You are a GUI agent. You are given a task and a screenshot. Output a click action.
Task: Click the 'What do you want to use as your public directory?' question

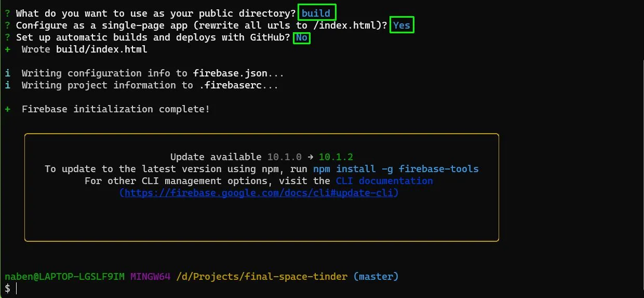(156, 13)
